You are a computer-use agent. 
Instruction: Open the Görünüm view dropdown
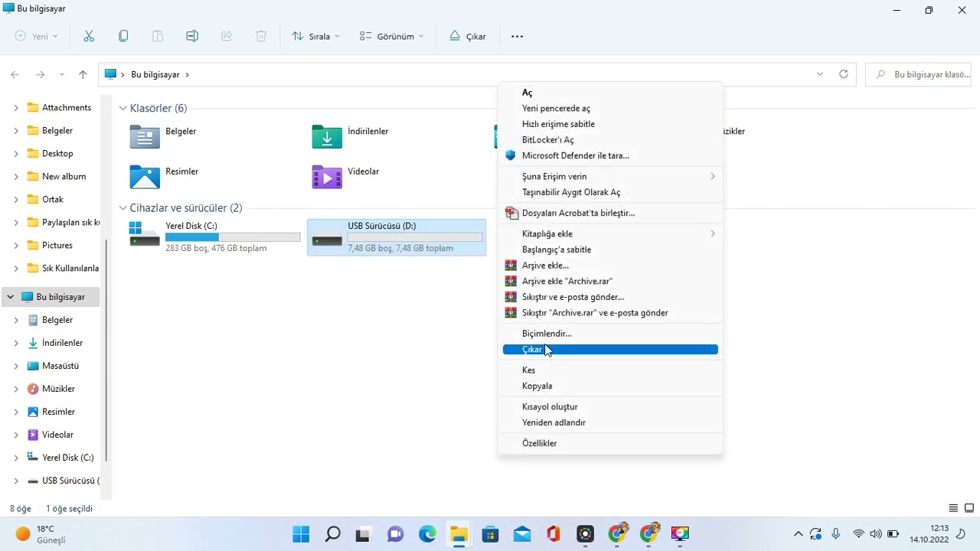tap(391, 36)
